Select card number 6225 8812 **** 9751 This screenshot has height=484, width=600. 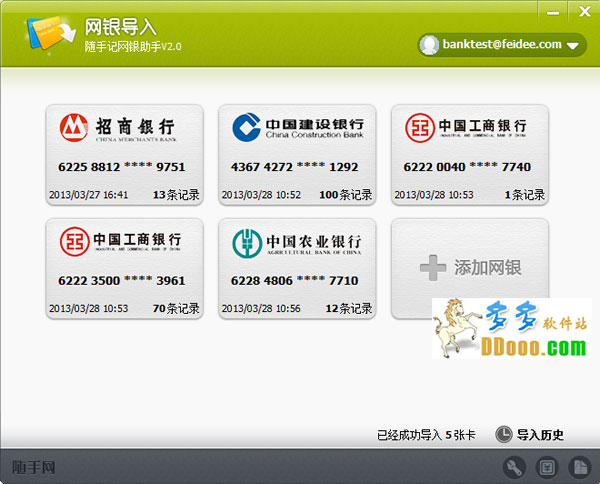122,167
